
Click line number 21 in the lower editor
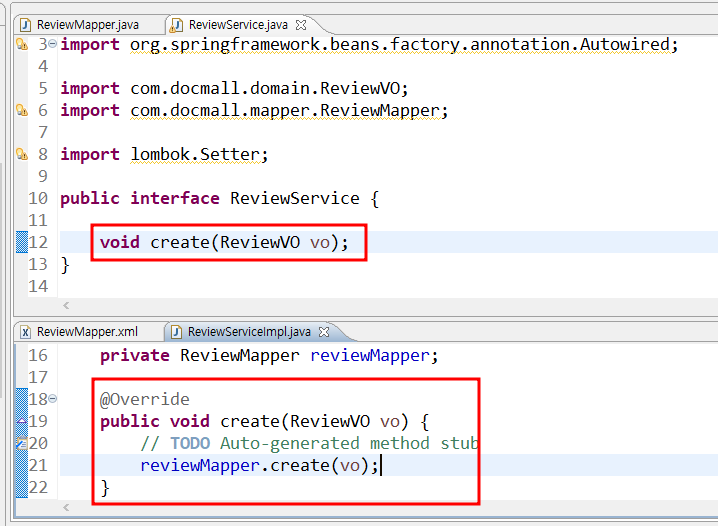click(x=38, y=466)
